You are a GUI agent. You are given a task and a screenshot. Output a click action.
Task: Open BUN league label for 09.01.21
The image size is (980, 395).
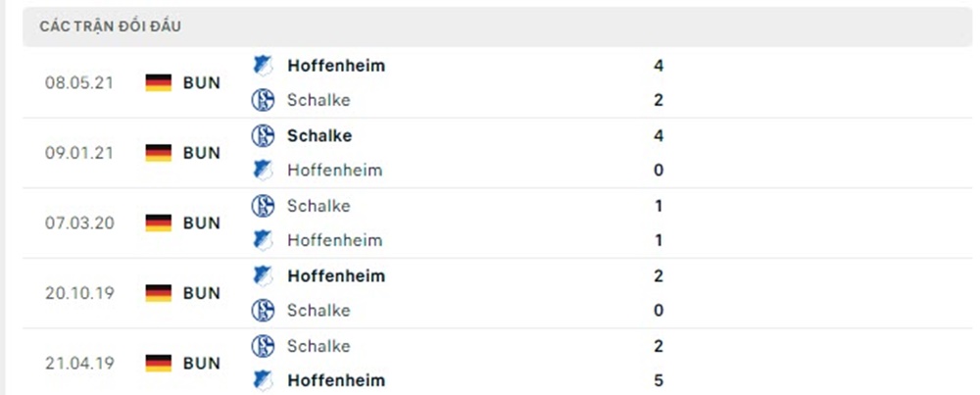coord(202,153)
